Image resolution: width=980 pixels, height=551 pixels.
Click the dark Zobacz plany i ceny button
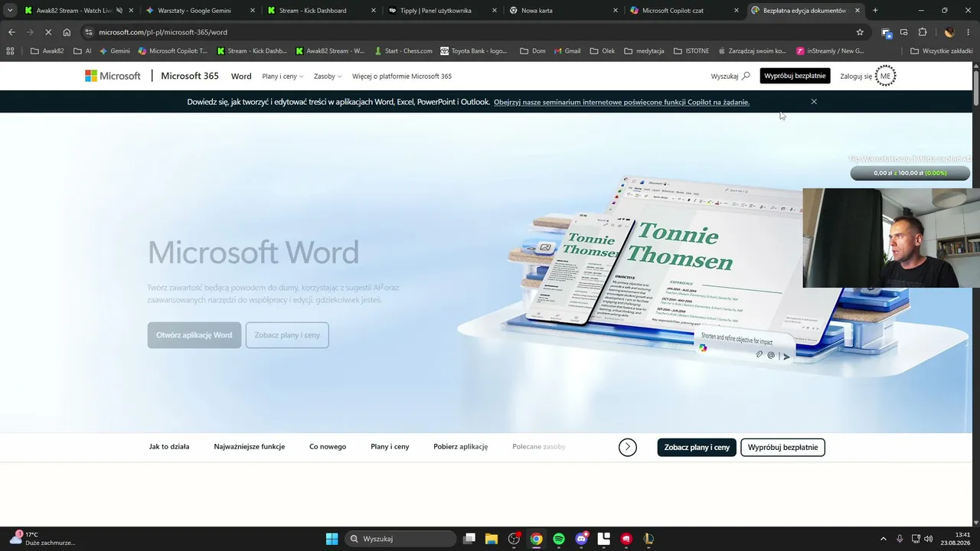pyautogui.click(x=697, y=447)
